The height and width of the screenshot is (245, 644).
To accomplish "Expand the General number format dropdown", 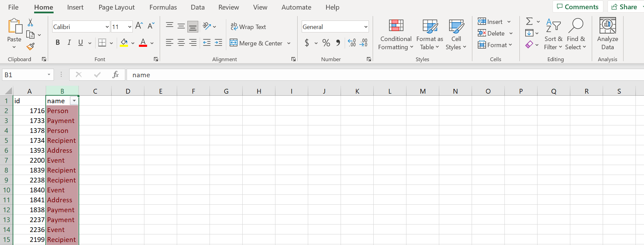I will coord(366,27).
